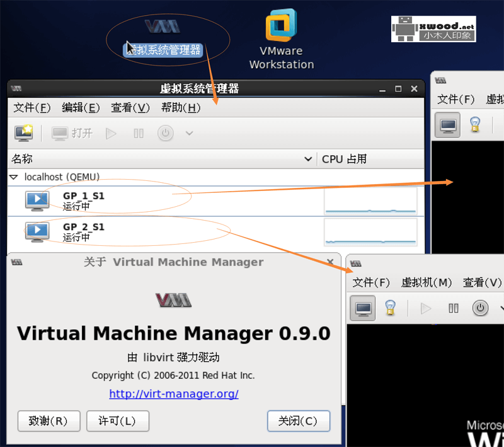Click GP_2_S1 CPU usage graph
The image size is (504, 447).
pos(370,232)
